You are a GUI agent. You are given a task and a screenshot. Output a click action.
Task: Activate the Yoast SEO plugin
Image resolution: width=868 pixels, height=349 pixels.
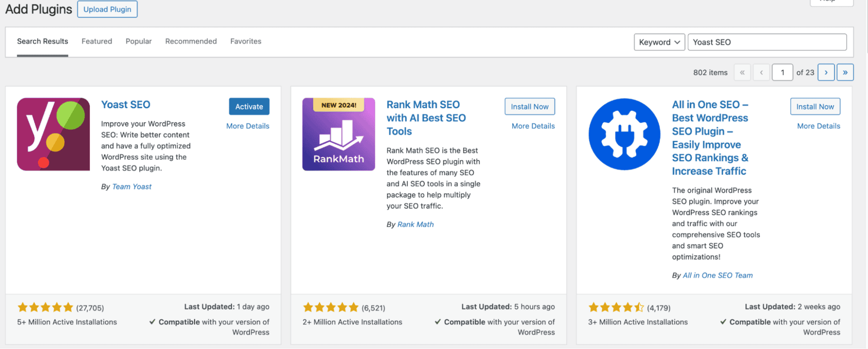[249, 106]
